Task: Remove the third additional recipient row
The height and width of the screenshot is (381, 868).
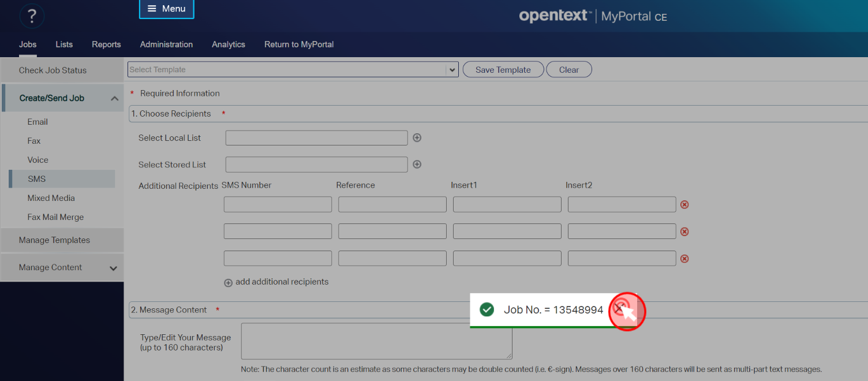Action: [684, 259]
